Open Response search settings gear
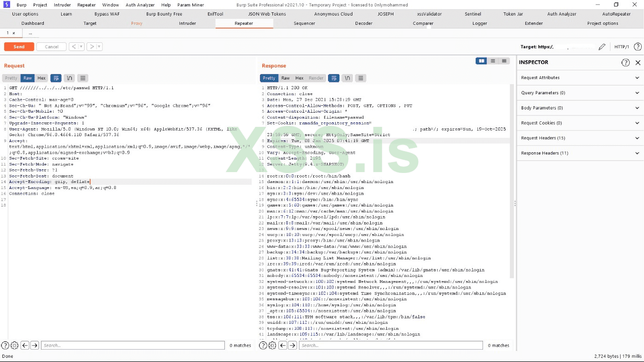The height and width of the screenshot is (362, 644). [272, 345]
